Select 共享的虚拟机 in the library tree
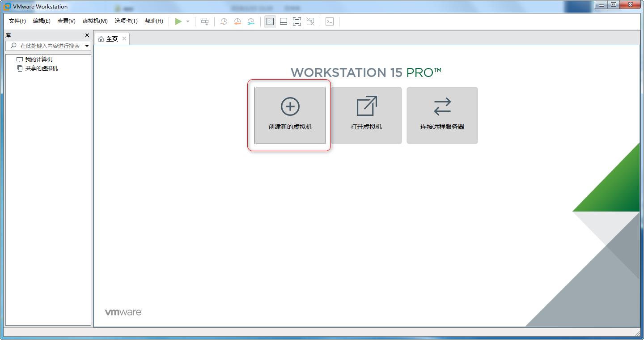The image size is (644, 340). click(42, 68)
